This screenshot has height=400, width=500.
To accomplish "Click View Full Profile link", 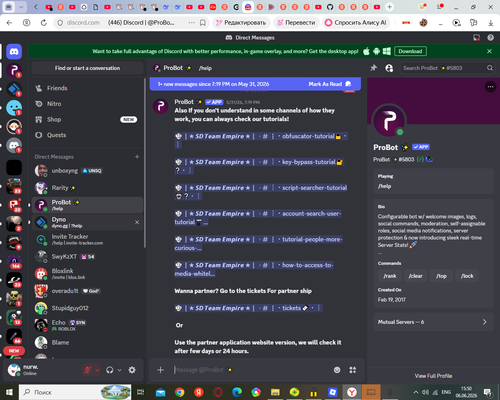I will coord(433,376).
